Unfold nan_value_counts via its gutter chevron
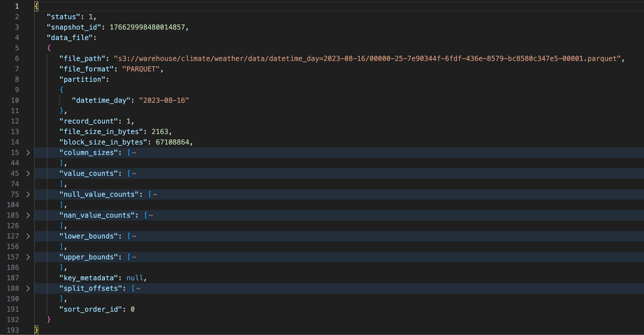The image size is (644, 335). [x=28, y=215]
